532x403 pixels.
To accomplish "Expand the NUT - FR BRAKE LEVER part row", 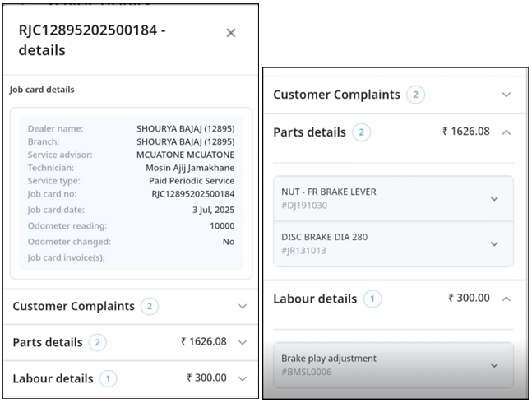I will point(493,198).
